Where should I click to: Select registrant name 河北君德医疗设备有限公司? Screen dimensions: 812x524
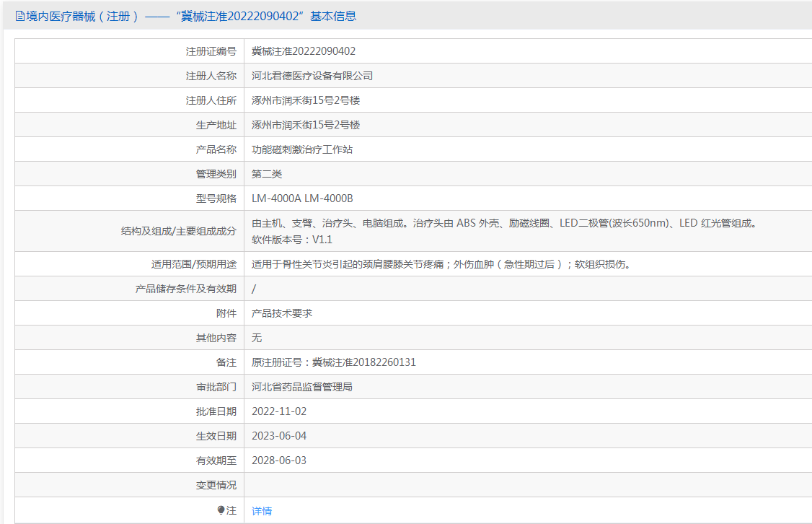tap(312, 76)
